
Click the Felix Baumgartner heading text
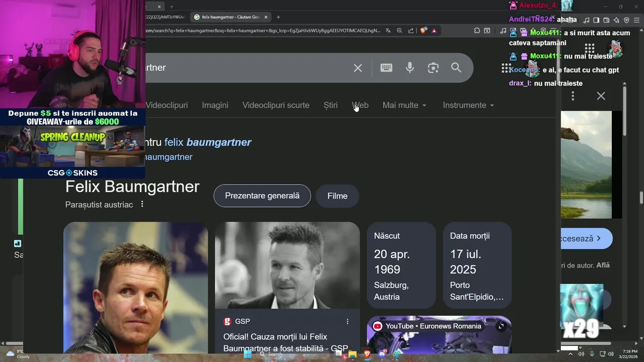tap(132, 187)
